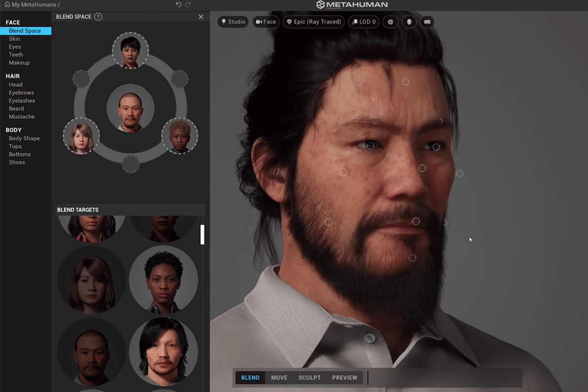Open the Face camera view selector
588x392 pixels.
(266, 22)
